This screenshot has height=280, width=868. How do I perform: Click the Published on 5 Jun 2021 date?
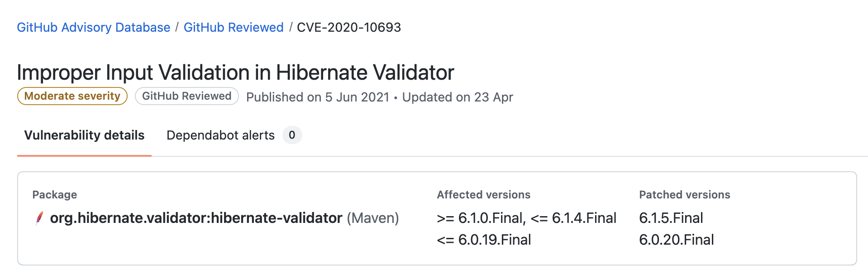pos(318,97)
